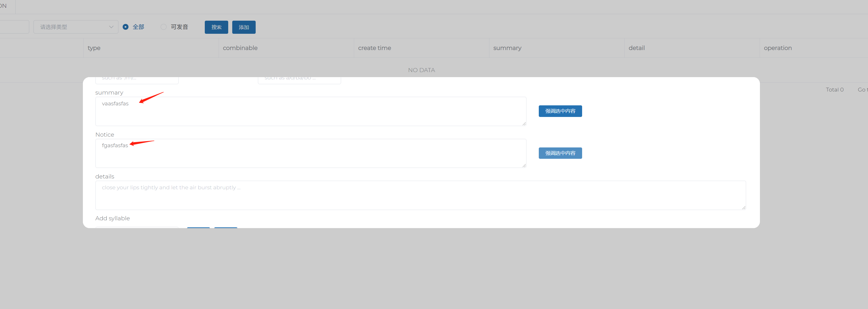Click the 搜索 search button

coord(216,27)
